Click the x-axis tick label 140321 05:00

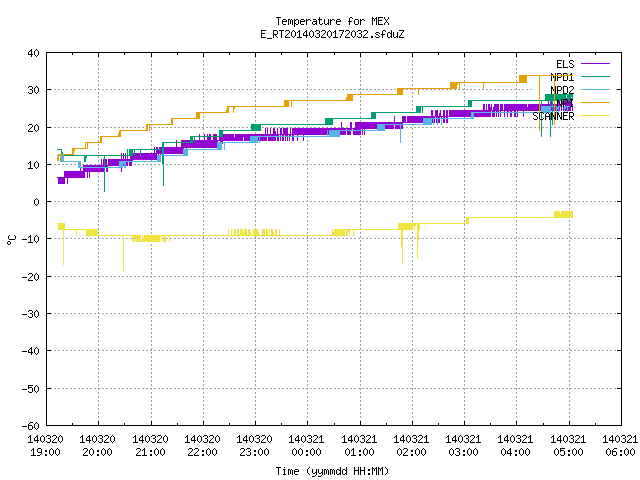pos(568,446)
